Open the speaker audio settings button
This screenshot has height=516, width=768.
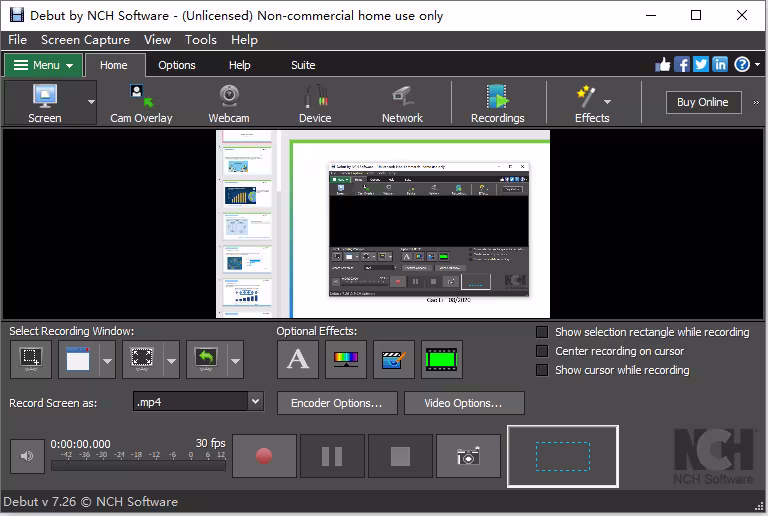(x=27, y=456)
